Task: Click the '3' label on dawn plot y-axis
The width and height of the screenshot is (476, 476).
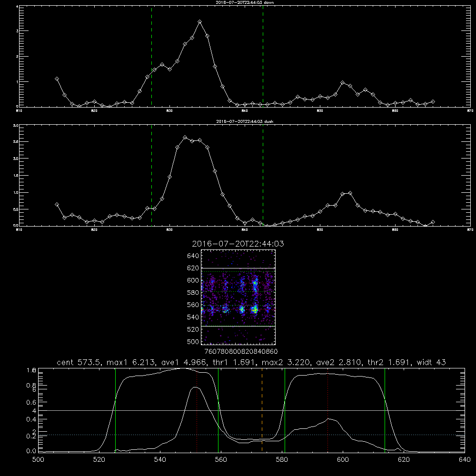Action: pos(17,31)
